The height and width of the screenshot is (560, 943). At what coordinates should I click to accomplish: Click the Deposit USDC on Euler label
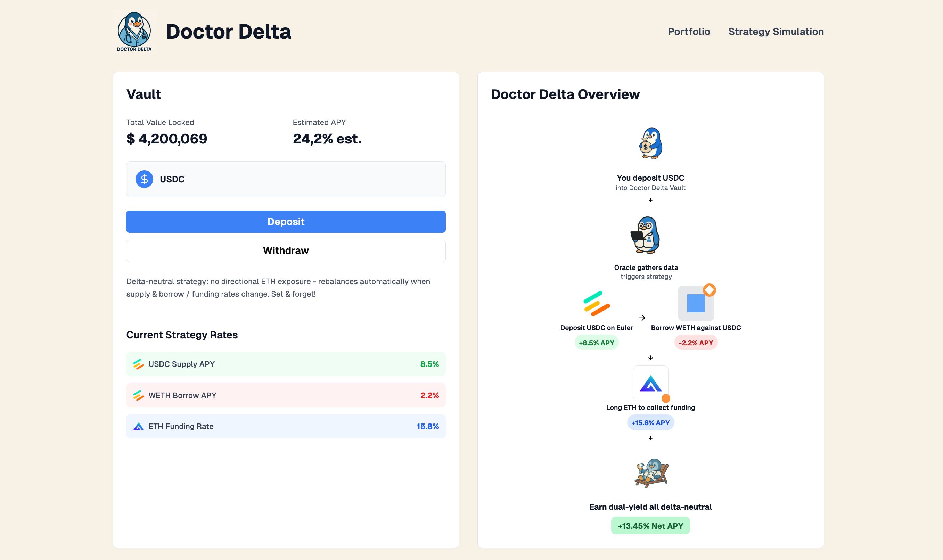coord(597,328)
